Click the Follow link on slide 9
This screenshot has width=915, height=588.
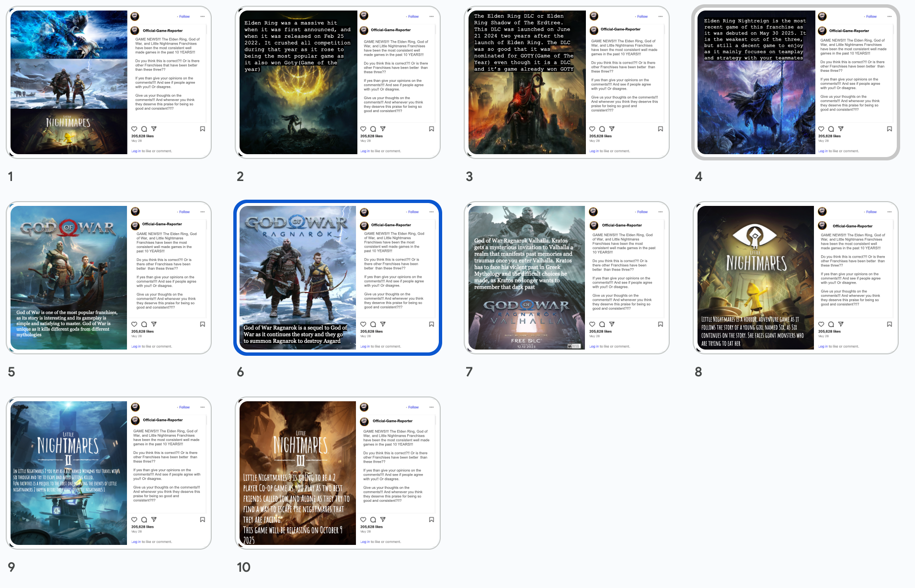(184, 407)
